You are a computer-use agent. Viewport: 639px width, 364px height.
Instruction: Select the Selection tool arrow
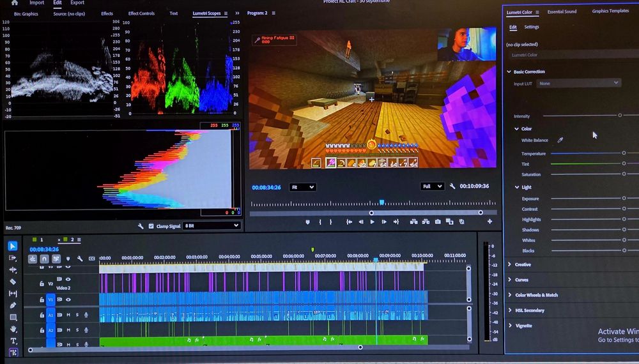(x=12, y=246)
